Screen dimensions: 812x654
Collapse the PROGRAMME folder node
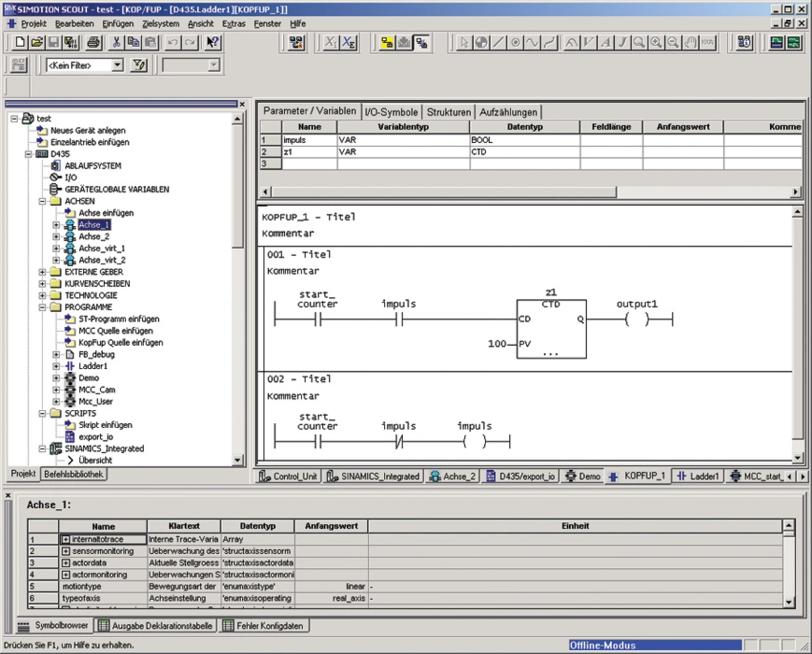pyautogui.click(x=43, y=307)
